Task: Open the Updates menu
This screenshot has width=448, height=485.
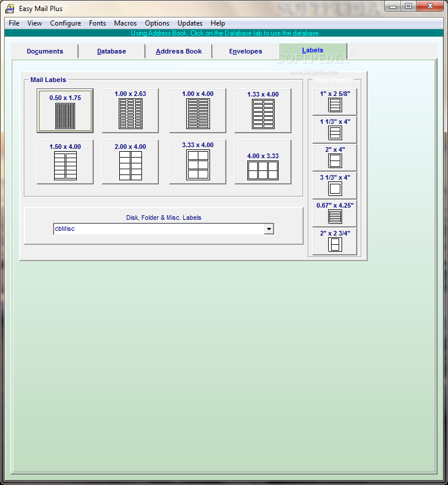Action: [190, 23]
